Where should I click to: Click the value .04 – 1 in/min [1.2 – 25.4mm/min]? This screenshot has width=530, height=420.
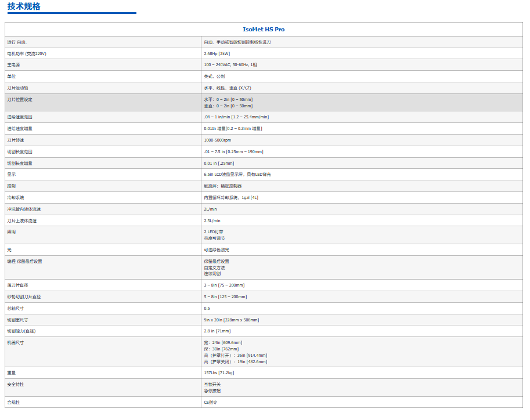[x=237, y=117]
